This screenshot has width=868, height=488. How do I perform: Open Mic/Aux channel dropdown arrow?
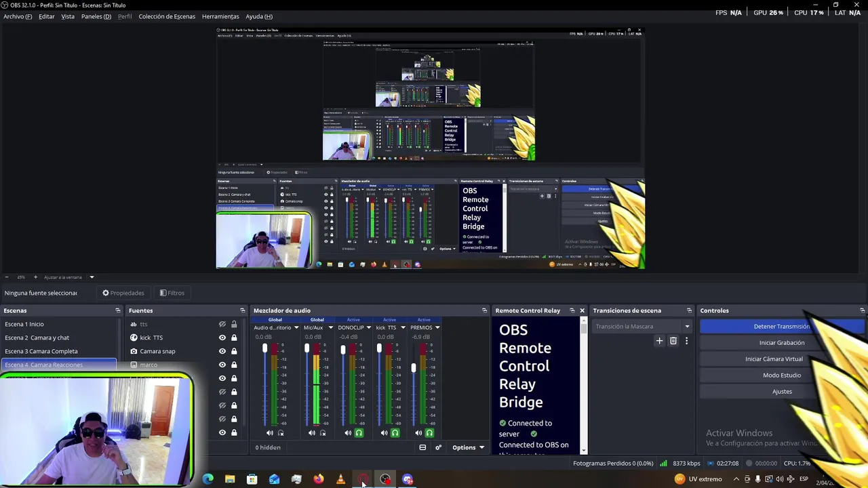330,327
